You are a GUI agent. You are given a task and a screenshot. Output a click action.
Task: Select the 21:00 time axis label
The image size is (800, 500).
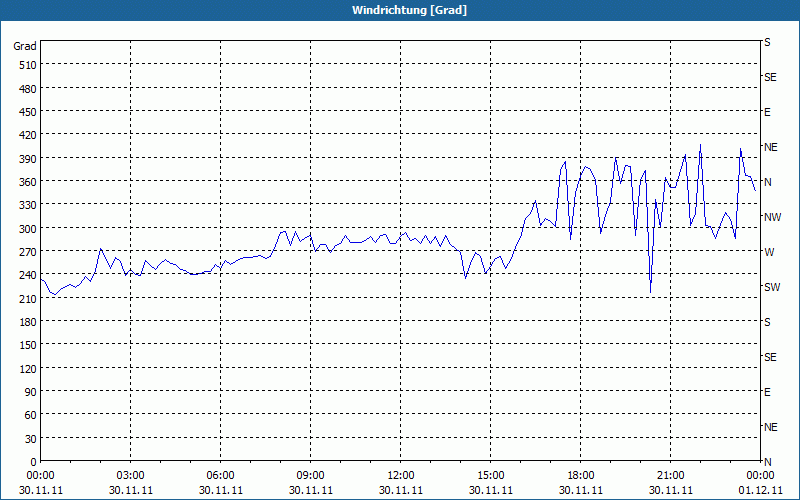click(x=670, y=476)
